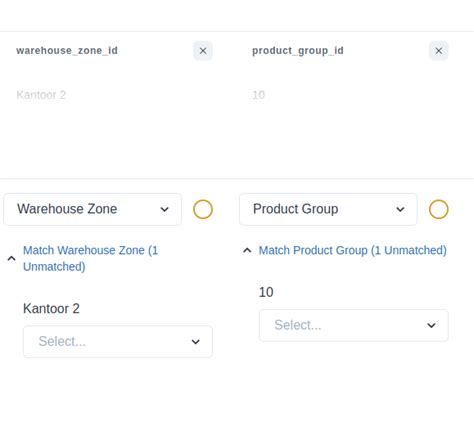Image resolution: width=474 pixels, height=435 pixels.
Task: Click Match Warehouse Zone (1 Unmatched) link
Action: click(x=90, y=258)
